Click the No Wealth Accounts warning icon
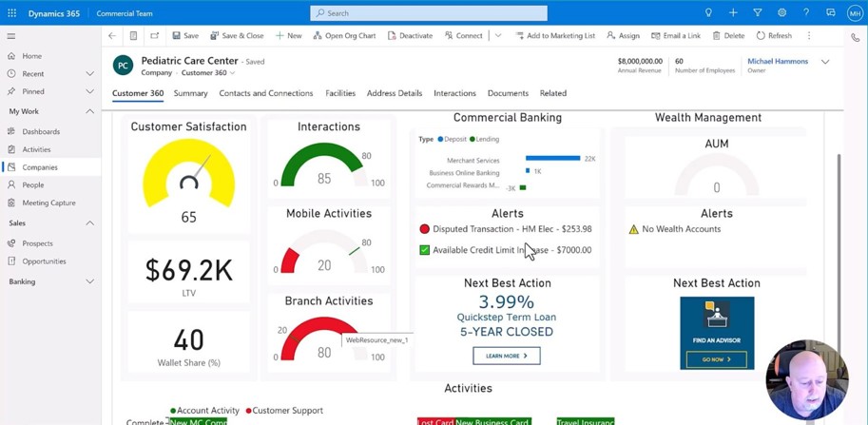The width and height of the screenshot is (868, 425). (x=634, y=229)
